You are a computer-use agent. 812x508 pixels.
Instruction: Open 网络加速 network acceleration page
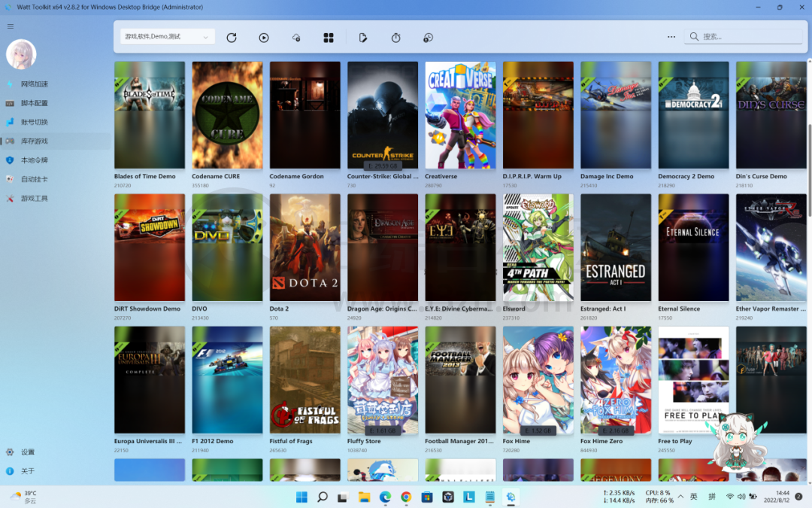56,84
